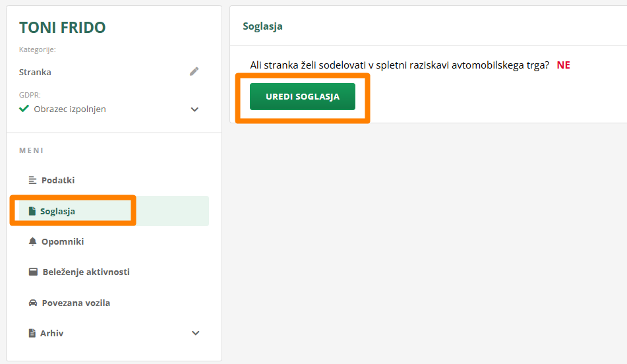Image resolution: width=627 pixels, height=364 pixels.
Task: Click the document icon beside Soglasja
Action: (32, 211)
